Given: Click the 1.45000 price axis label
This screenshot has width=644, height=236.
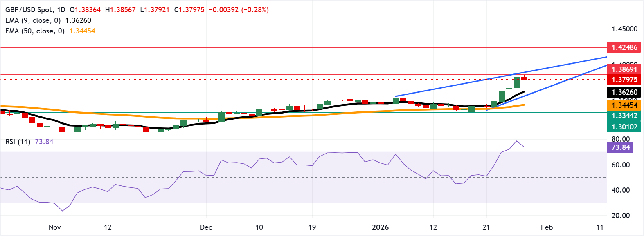Looking at the screenshot, I should [624, 29].
